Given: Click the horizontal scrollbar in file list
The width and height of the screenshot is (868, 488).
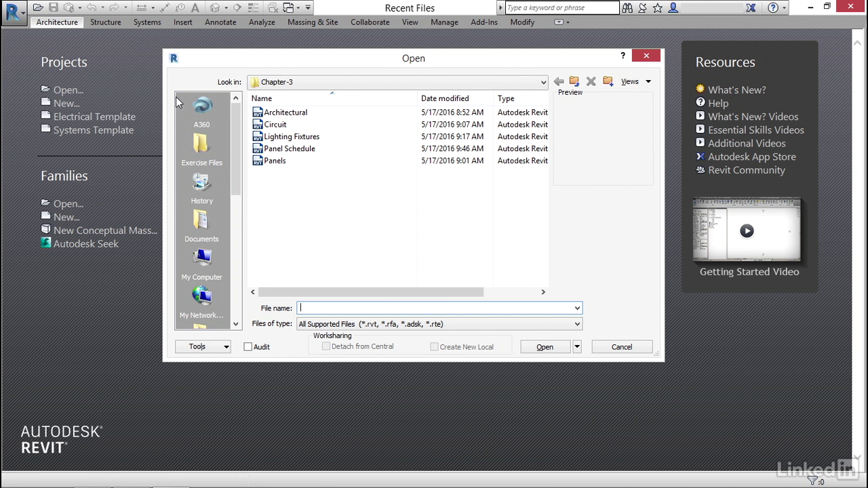Looking at the screenshot, I should (x=371, y=292).
